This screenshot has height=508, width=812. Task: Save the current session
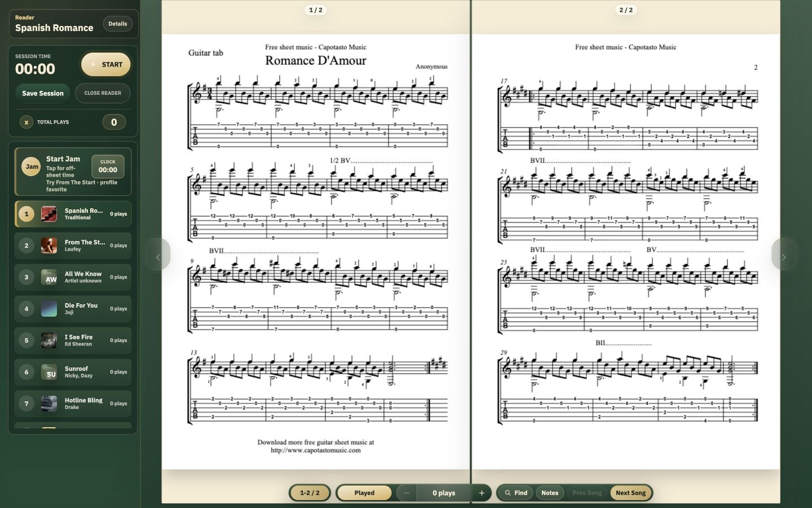pos(42,93)
